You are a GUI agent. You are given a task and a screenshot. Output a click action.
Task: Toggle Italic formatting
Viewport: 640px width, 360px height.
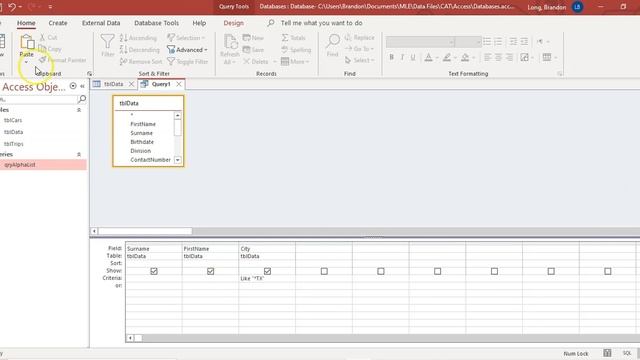402,57
